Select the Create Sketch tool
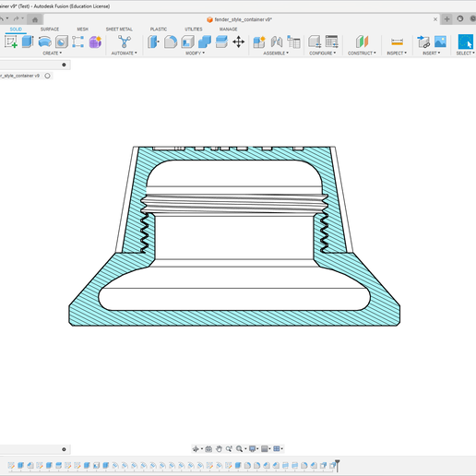 [x=11, y=42]
